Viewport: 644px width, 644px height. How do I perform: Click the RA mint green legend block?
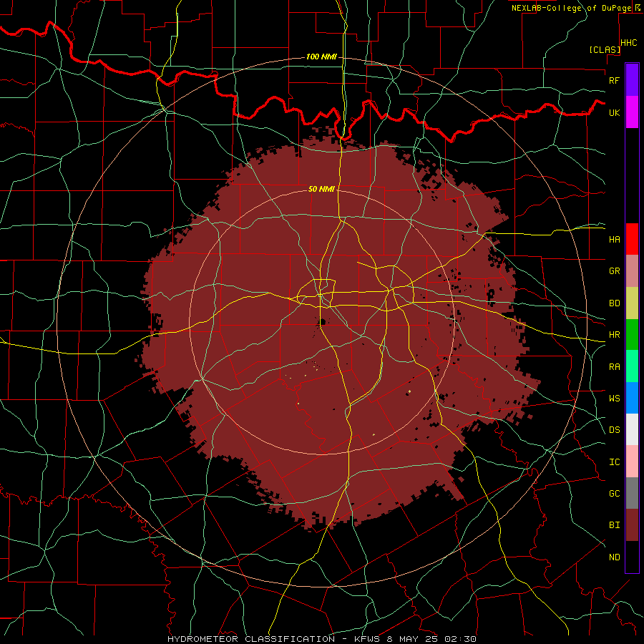(x=632, y=366)
